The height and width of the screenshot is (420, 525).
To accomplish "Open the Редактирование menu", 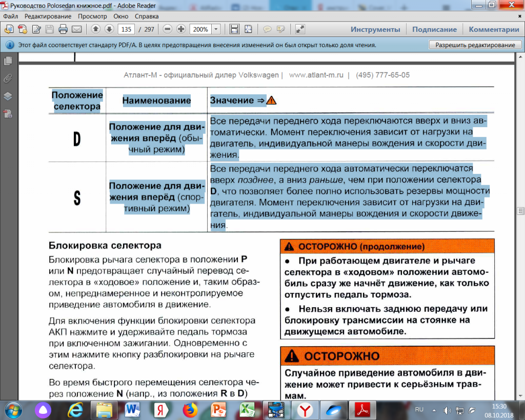I will [x=47, y=16].
